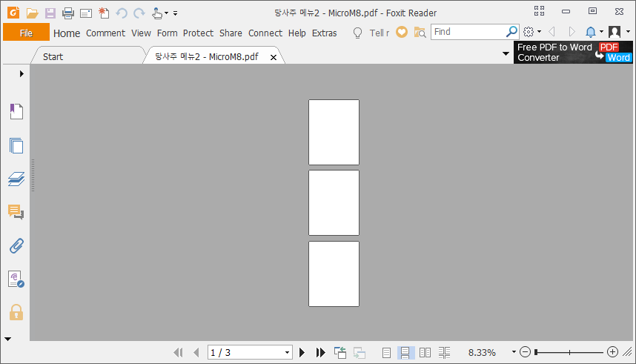Zoom out with the minus button
This screenshot has height=364, width=636.
coord(525,352)
